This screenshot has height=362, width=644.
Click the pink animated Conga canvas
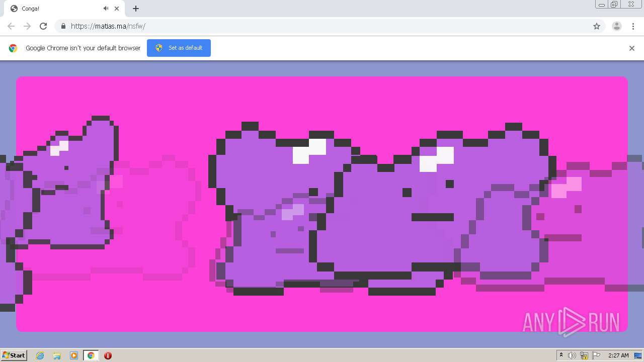(x=322, y=204)
